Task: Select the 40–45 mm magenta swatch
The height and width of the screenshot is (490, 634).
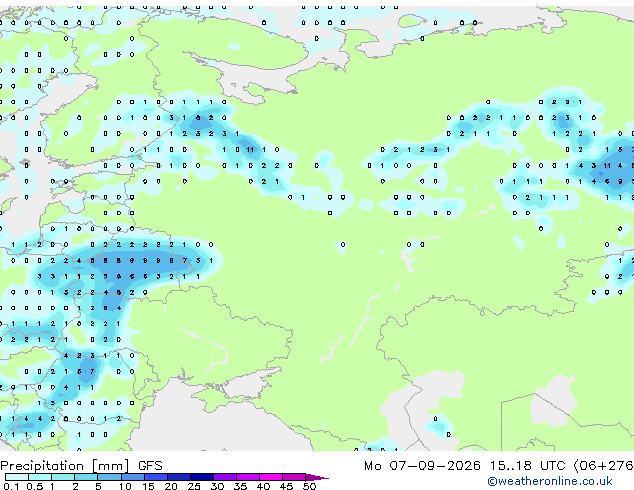Action: coord(271,477)
